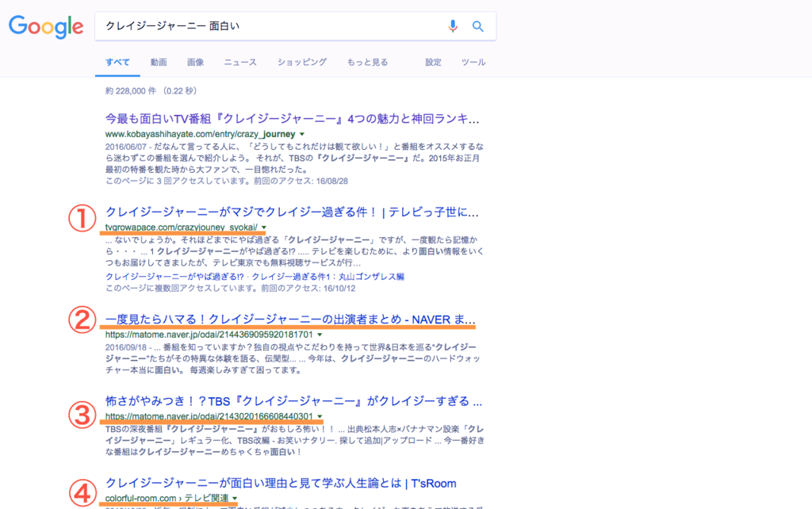Viewport: 812px width, 509px height.
Task: Click the ツール button
Action: click(473, 62)
